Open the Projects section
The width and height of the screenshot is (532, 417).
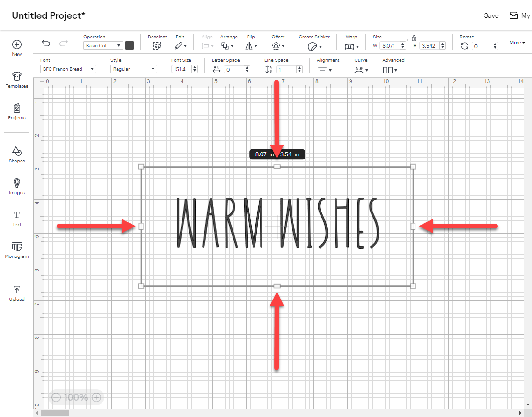click(x=17, y=112)
